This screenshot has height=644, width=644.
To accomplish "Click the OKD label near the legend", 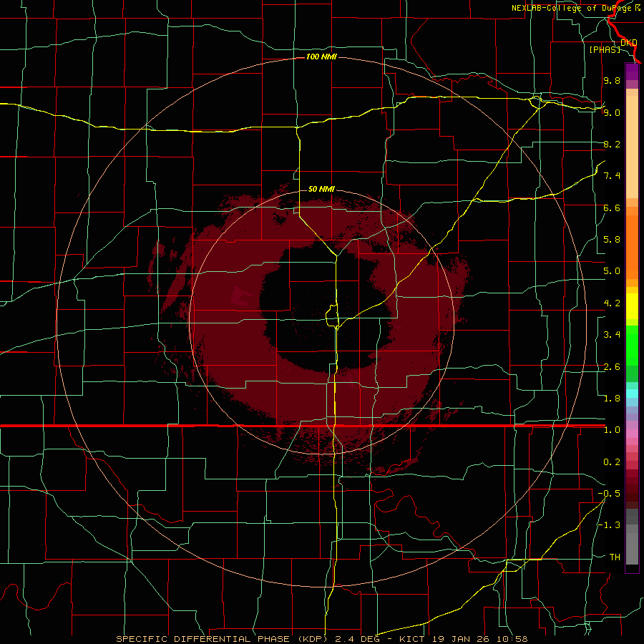I will [629, 42].
